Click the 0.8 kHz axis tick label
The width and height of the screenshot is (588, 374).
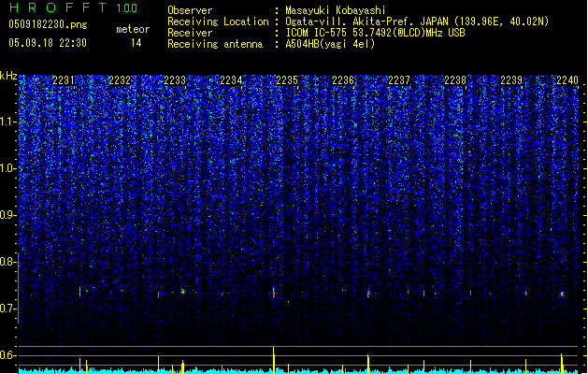coord(7,262)
